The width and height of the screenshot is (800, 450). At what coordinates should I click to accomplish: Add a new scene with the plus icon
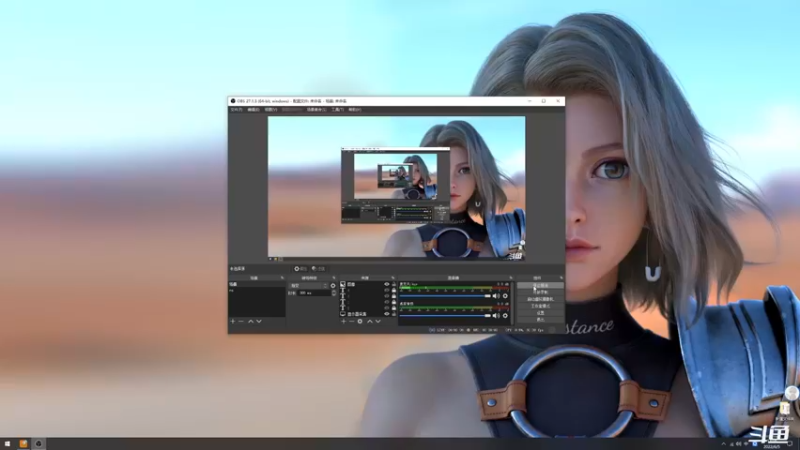(233, 321)
